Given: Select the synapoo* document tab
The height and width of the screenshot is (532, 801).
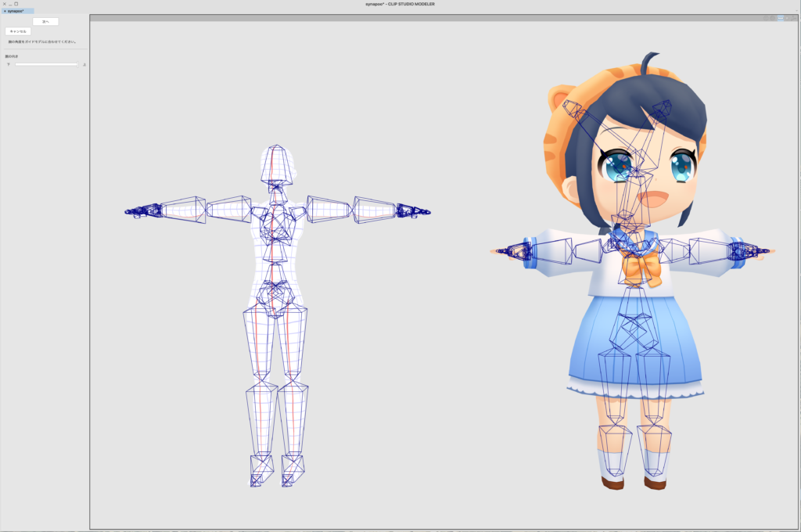Looking at the screenshot, I should [17, 11].
